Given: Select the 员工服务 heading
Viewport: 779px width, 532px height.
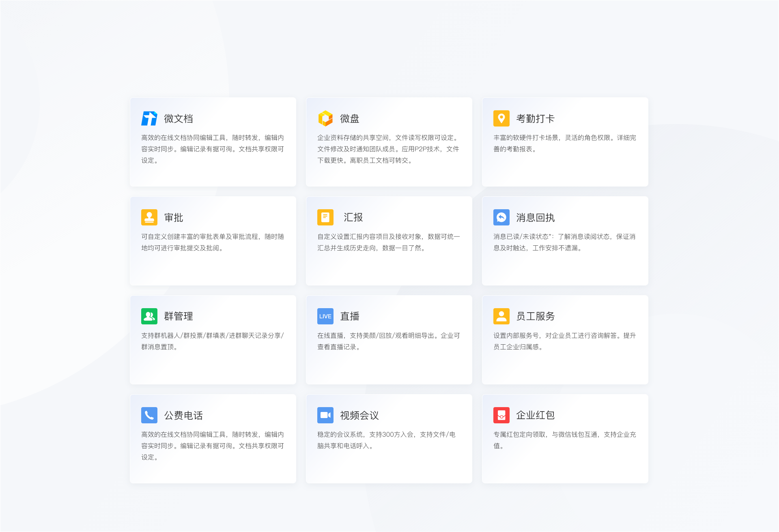Looking at the screenshot, I should (536, 316).
